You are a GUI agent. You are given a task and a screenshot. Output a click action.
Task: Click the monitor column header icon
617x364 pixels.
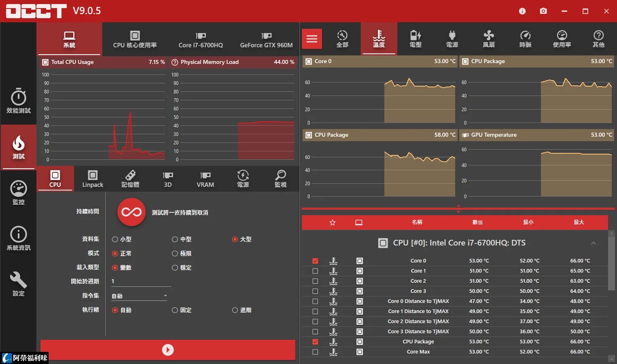click(359, 222)
